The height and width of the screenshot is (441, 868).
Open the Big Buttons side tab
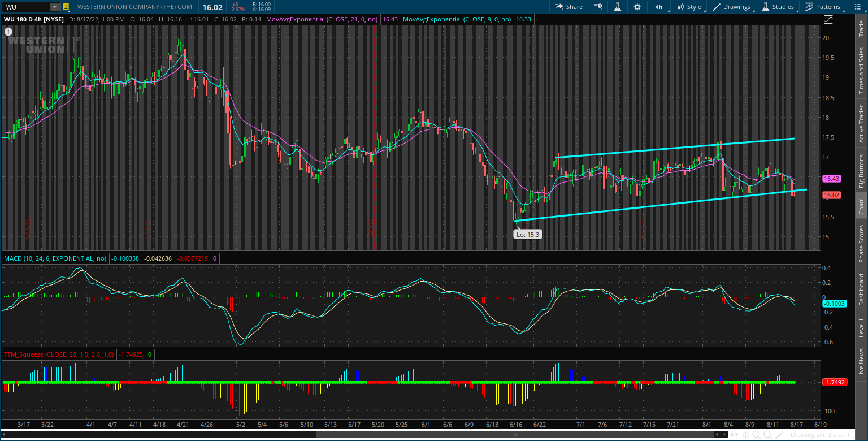click(861, 171)
